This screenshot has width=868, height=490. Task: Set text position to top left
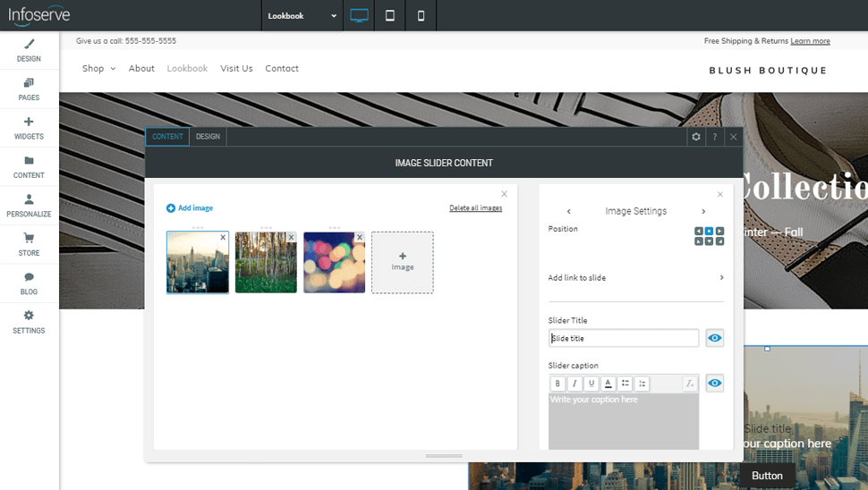click(699, 232)
